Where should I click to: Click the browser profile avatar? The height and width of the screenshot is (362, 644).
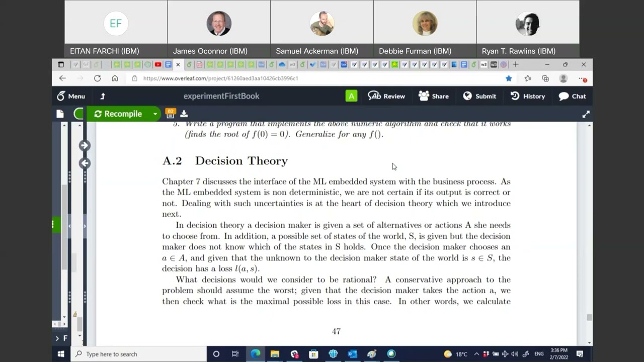(563, 78)
